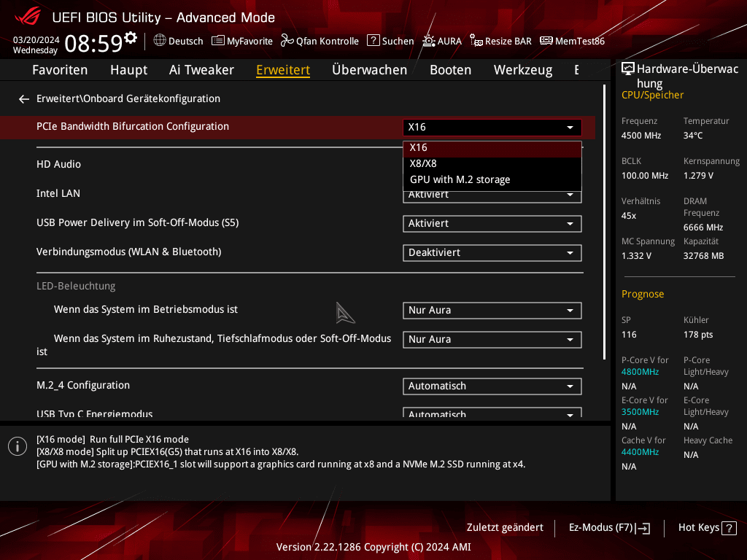Click the Hardware monitor screen icon
The width and height of the screenshot is (747, 560).
[x=628, y=69]
